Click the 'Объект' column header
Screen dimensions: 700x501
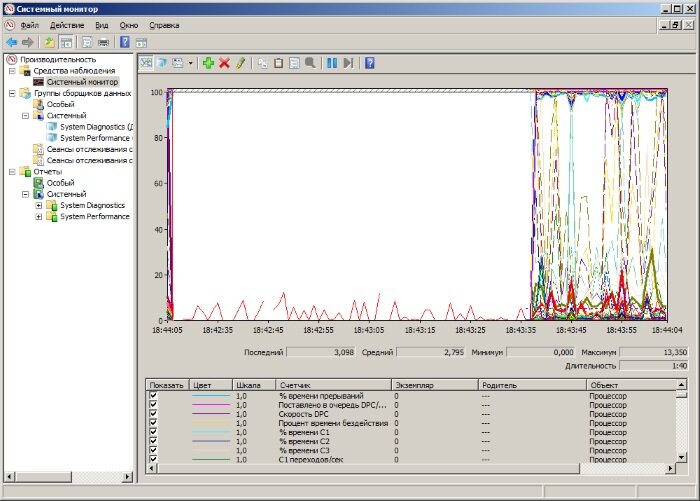click(x=603, y=384)
